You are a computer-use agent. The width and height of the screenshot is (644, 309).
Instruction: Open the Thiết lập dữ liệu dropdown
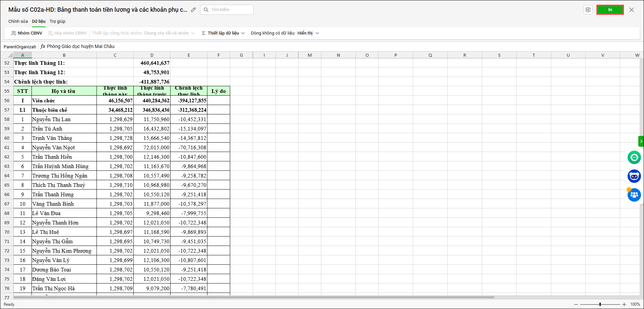point(223,33)
